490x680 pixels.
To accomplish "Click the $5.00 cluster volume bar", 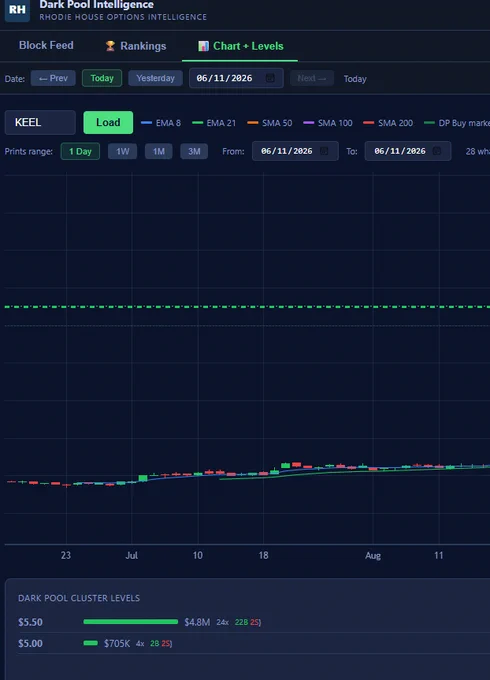I will click(91, 643).
